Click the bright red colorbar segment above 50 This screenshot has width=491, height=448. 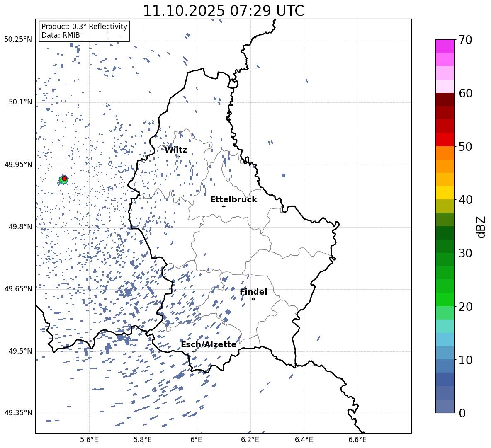click(445, 140)
